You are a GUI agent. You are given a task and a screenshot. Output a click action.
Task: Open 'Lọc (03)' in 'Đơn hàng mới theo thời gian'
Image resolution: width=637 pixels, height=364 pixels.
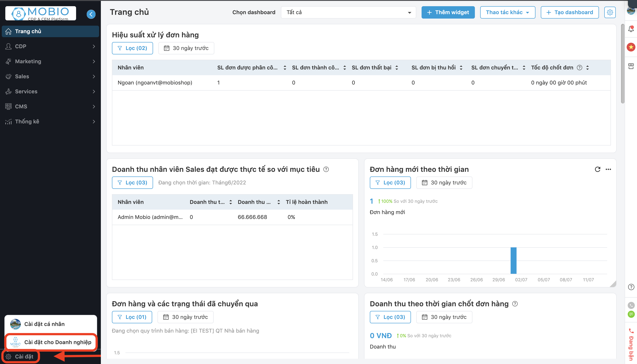click(390, 182)
